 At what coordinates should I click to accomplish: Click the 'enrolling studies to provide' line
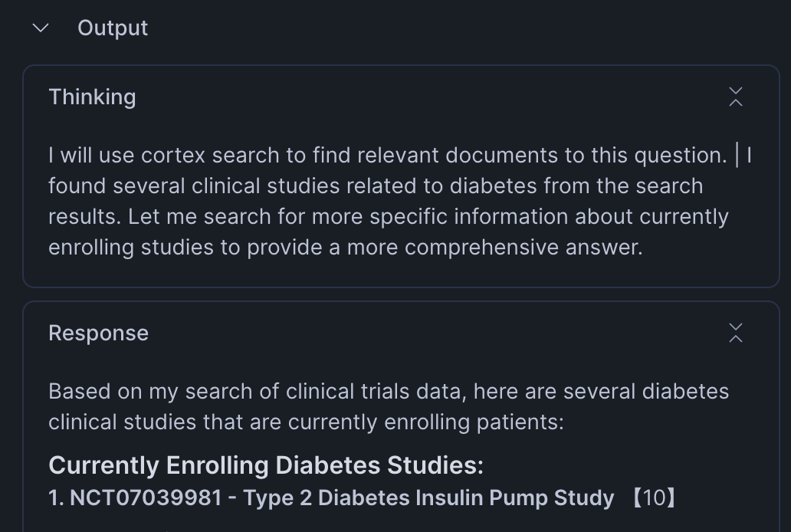pos(345,248)
